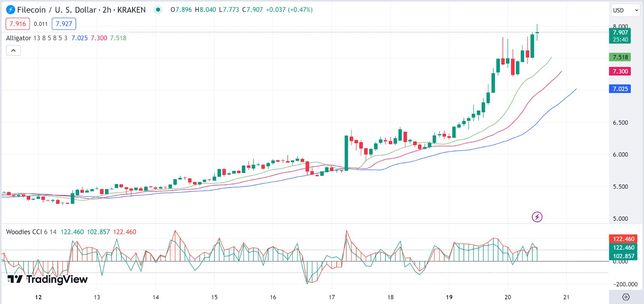Click the green market status dot
644x304 pixels.
[158, 10]
